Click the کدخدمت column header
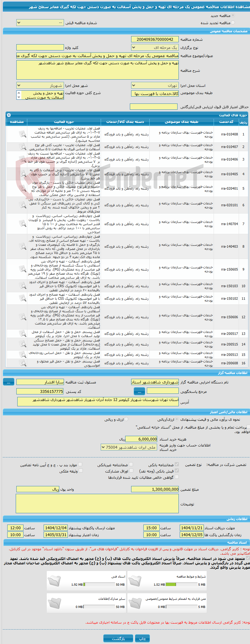The image size is (250, 644). [x=226, y=122]
